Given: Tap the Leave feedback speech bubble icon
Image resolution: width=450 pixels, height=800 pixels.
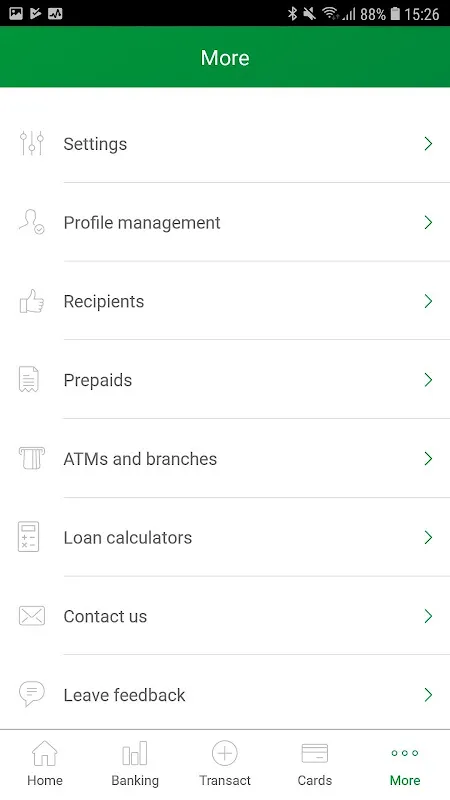Looking at the screenshot, I should (x=32, y=694).
